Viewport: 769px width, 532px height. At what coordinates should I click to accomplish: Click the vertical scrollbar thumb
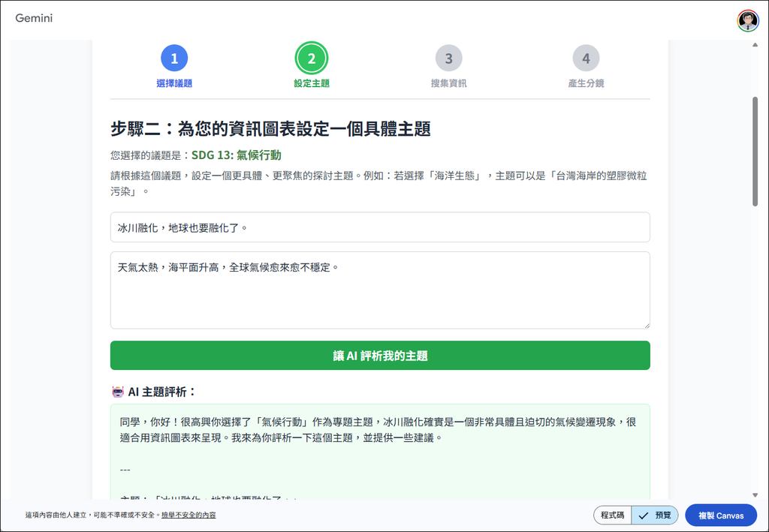[755, 152]
